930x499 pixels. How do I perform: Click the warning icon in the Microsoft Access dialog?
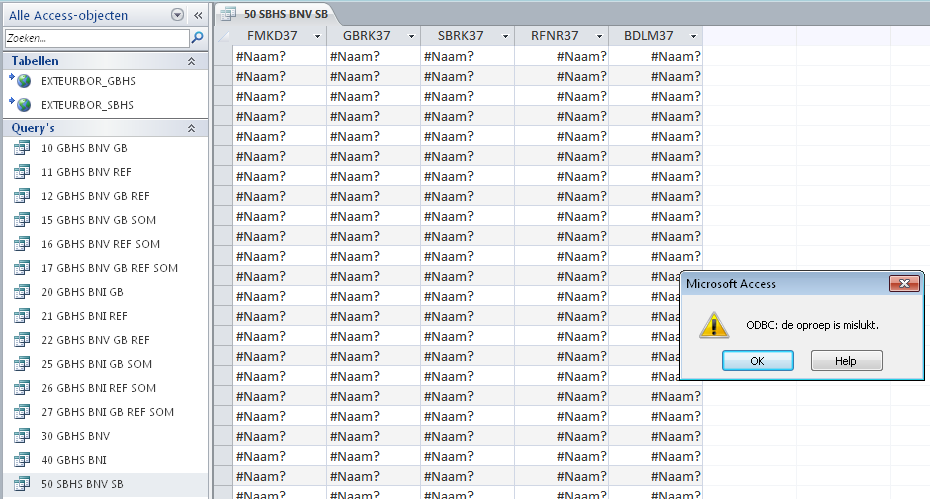[714, 325]
